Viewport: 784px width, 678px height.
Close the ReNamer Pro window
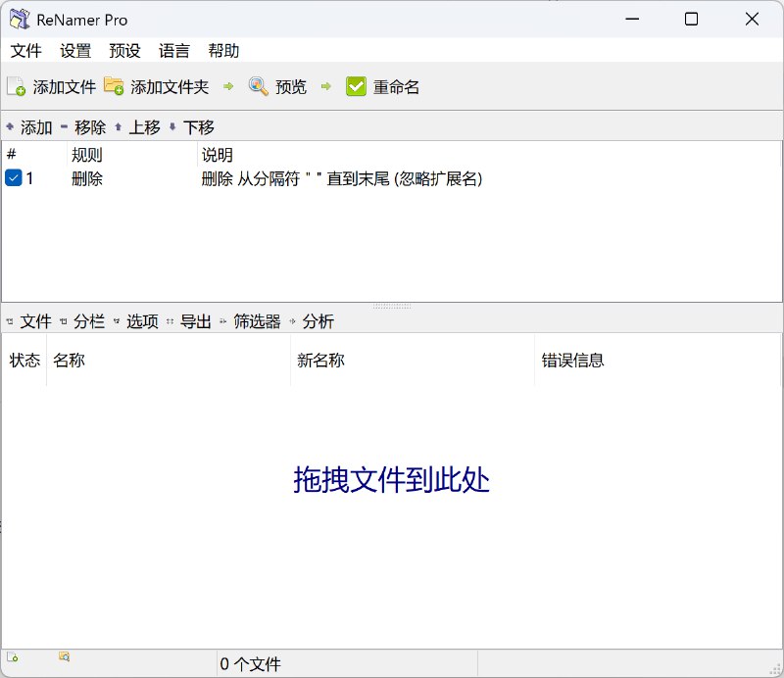click(x=752, y=19)
